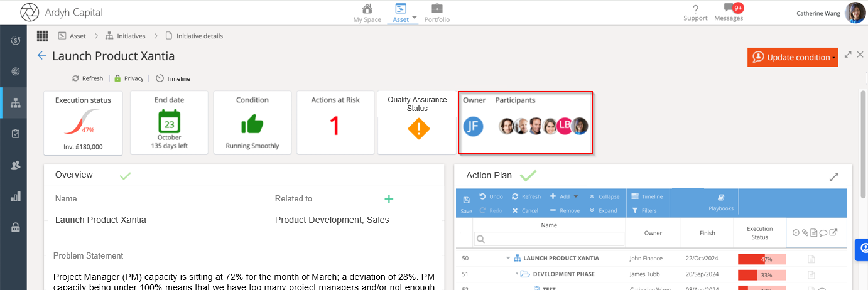This screenshot has width=868, height=290.
Task: Maximize the Action Plan panel
Action: (x=834, y=177)
